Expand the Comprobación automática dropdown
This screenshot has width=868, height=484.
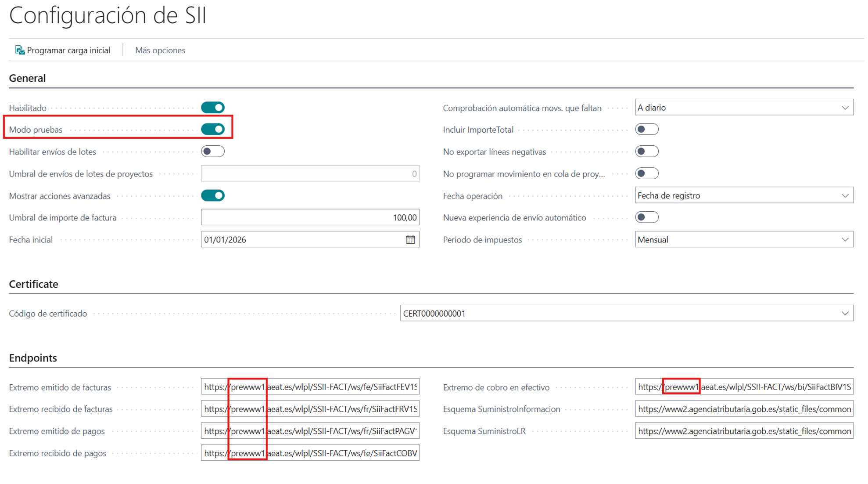click(845, 108)
